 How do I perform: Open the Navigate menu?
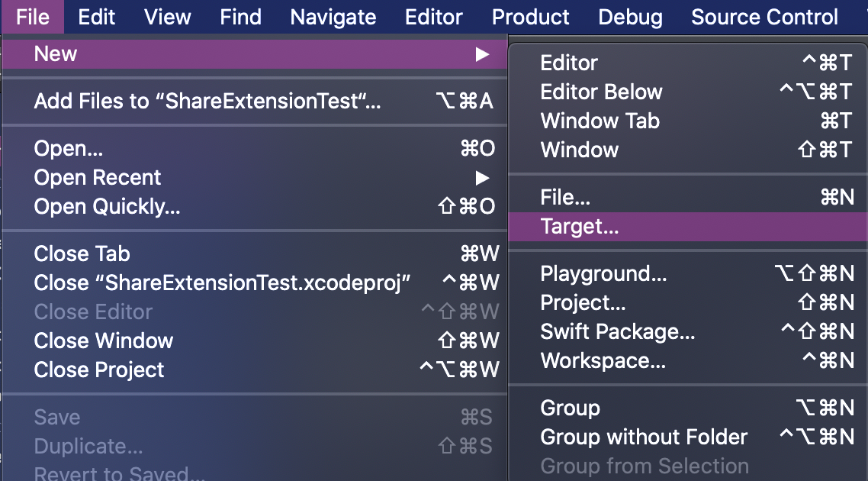(x=333, y=17)
